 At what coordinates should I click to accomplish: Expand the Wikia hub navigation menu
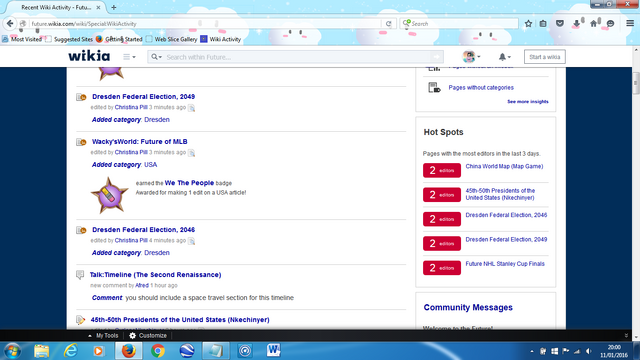(x=129, y=57)
